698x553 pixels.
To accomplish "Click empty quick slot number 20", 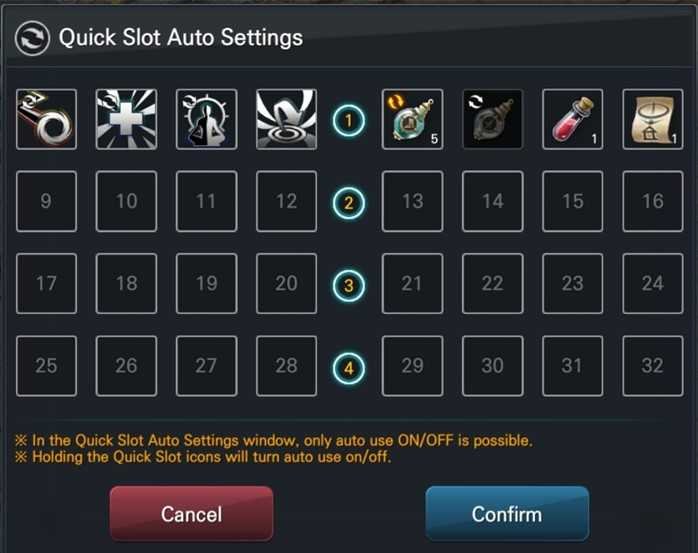I will coord(287,284).
